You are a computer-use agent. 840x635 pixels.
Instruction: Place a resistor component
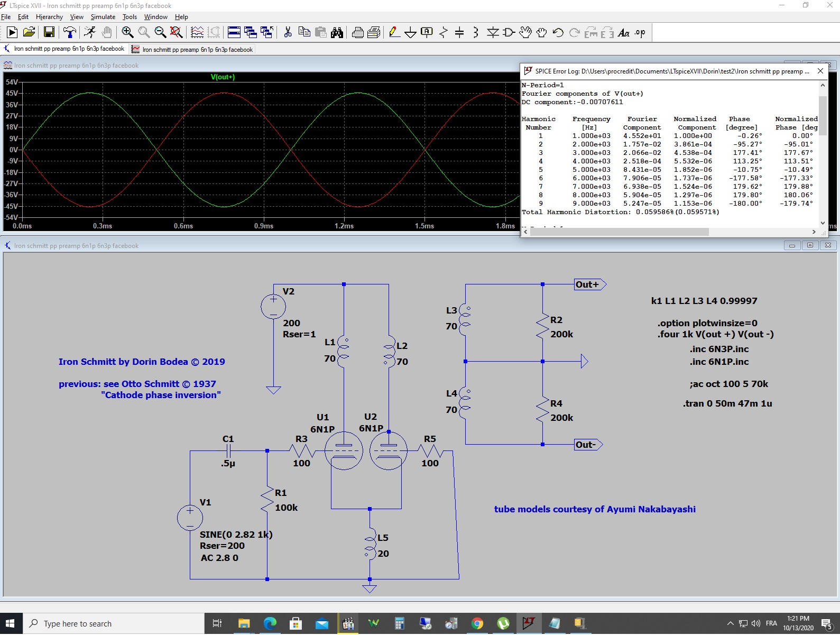click(443, 33)
